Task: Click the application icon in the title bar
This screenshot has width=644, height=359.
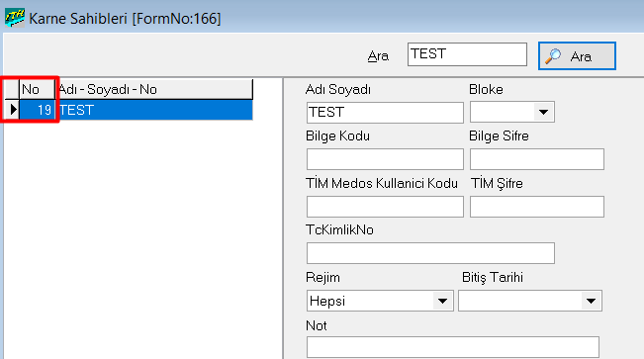Action: 15,18
